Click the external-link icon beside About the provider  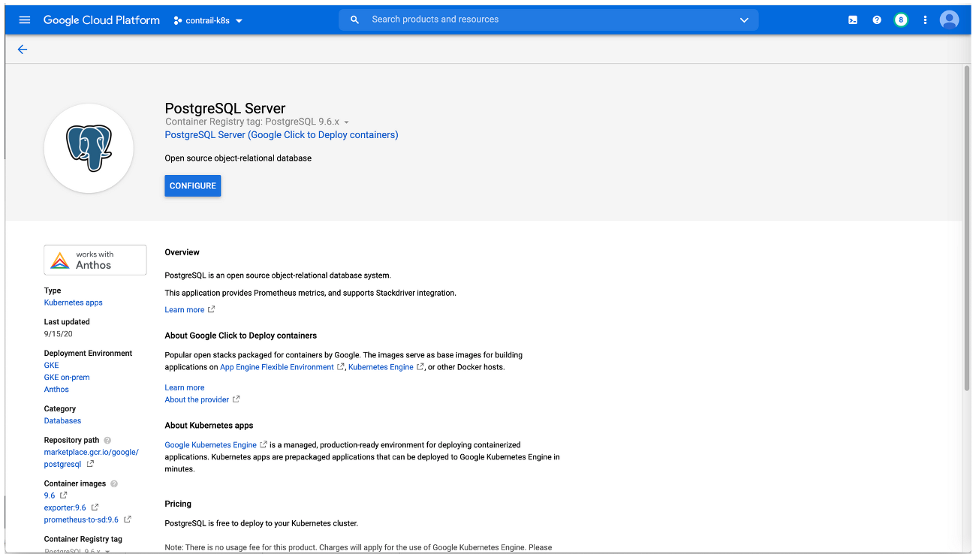(236, 400)
